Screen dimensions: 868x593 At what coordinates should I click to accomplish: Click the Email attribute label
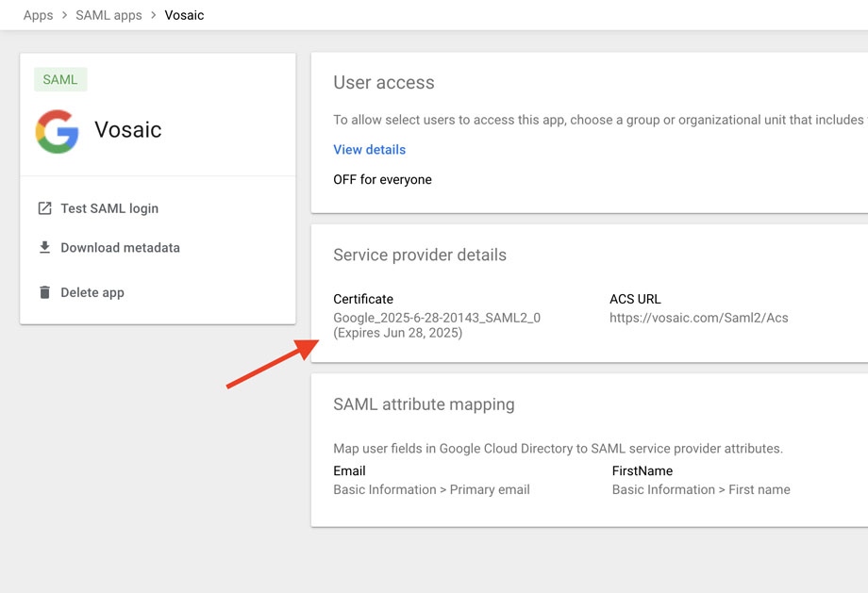click(x=349, y=470)
